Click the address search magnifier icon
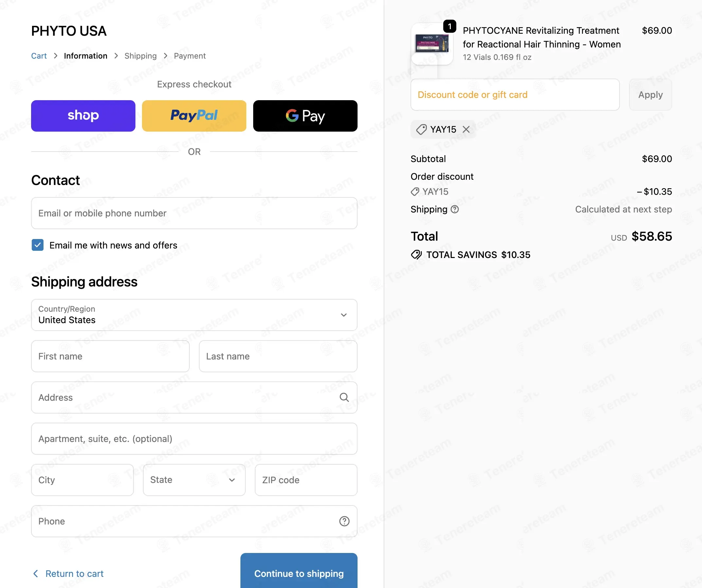The width and height of the screenshot is (702, 588). point(344,397)
